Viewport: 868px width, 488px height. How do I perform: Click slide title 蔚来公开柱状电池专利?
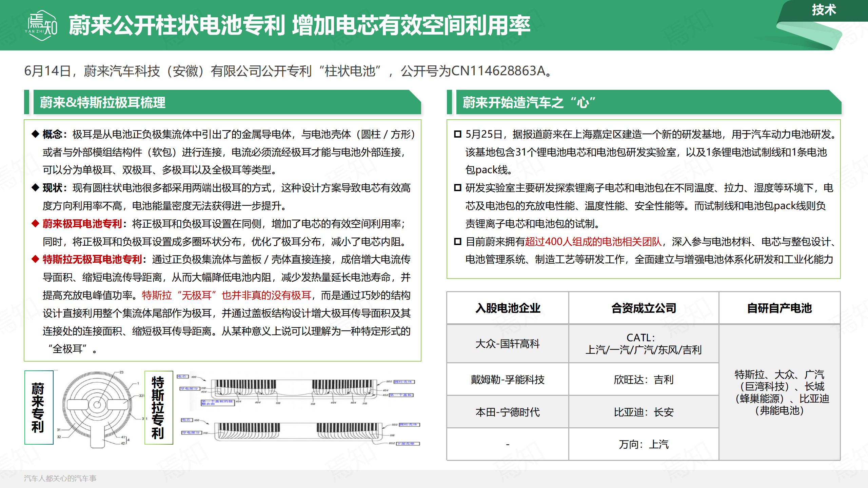[177, 25]
